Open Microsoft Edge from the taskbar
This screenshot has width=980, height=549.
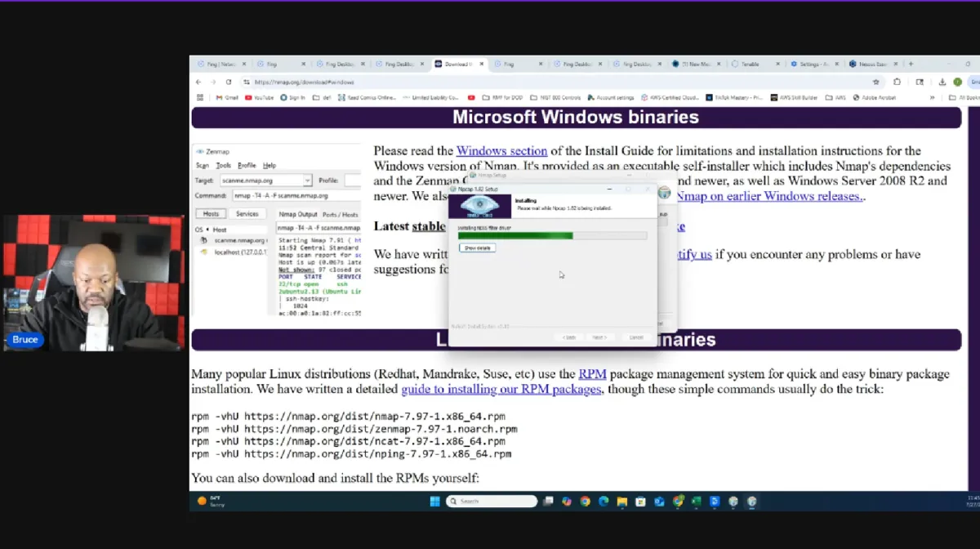(x=604, y=502)
